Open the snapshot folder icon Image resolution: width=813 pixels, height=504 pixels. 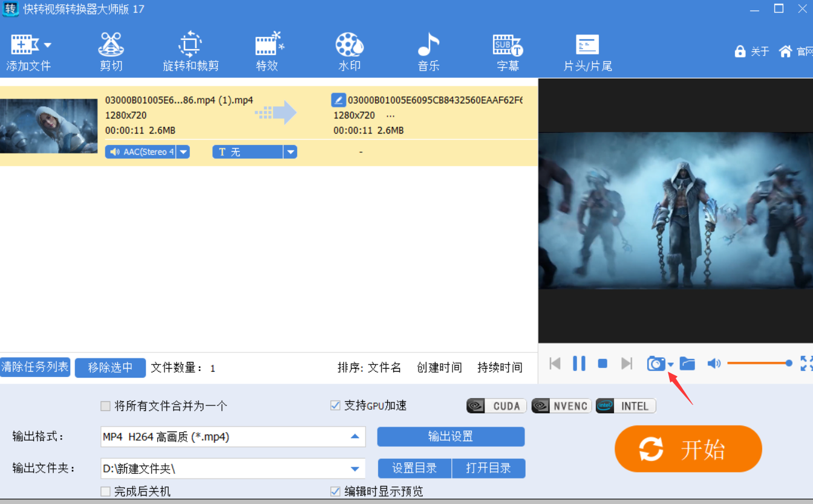point(687,363)
